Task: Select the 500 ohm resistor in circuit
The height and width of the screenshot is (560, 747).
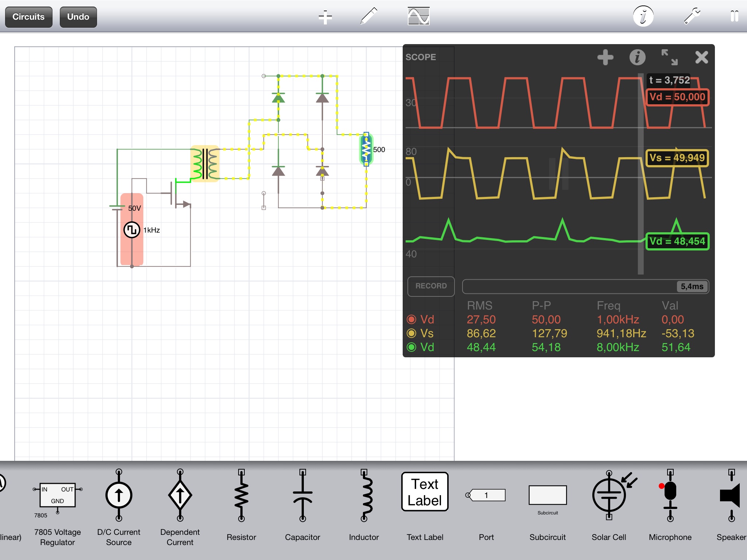Action: pyautogui.click(x=366, y=149)
